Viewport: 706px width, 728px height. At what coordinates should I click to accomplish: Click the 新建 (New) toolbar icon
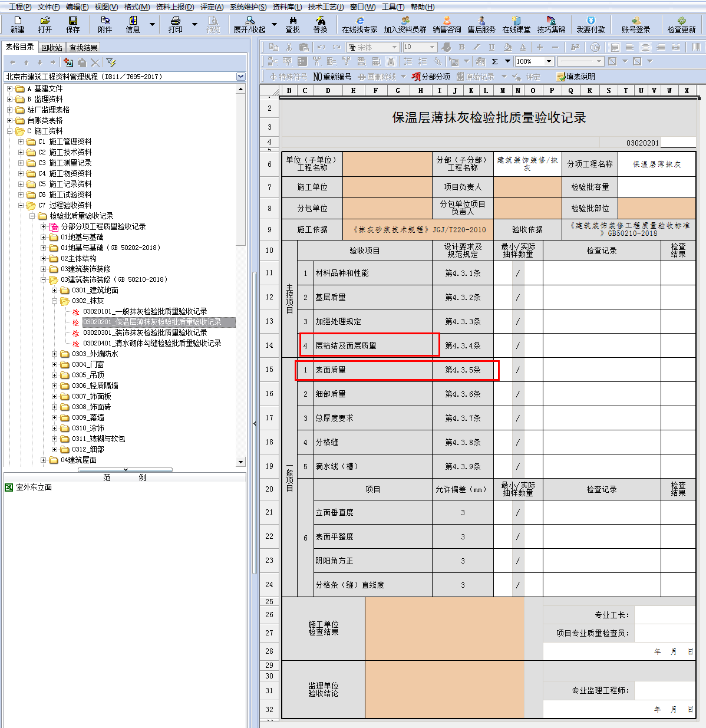(x=18, y=24)
